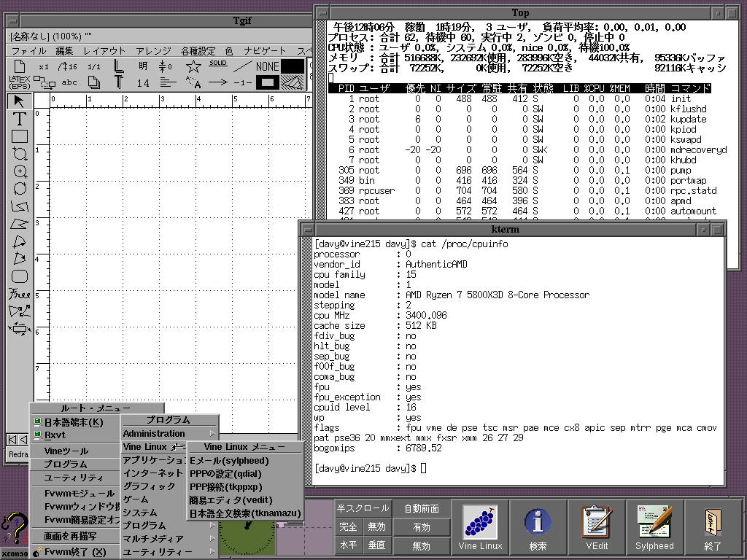The height and width of the screenshot is (560, 747).
Task: Set 自動前面 to 有効
Action: click(x=421, y=527)
